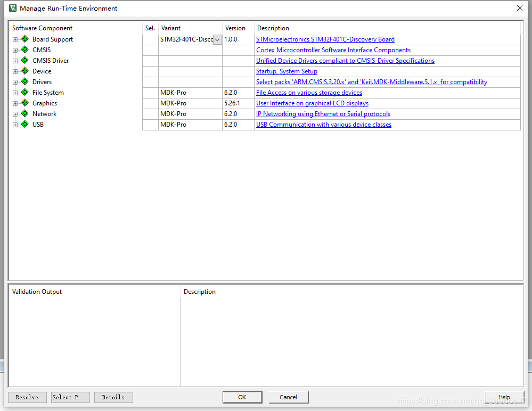Click the Drivers green diamond icon

pyautogui.click(x=25, y=82)
